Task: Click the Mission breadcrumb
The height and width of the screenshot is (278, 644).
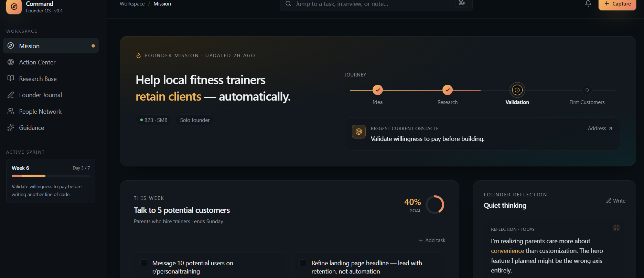Action: pos(162,4)
